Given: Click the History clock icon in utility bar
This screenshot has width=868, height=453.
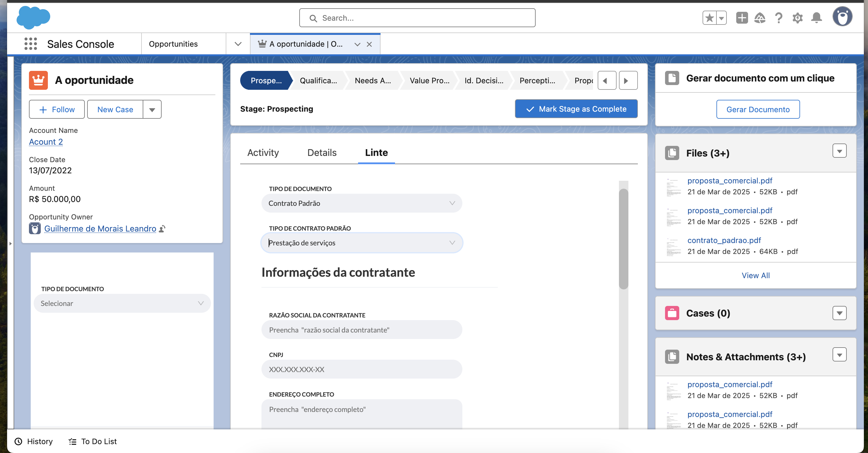Looking at the screenshot, I should [x=18, y=441].
